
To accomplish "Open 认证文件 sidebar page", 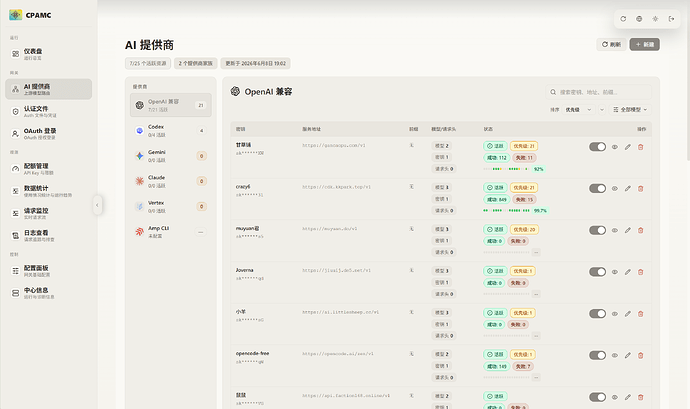I will (x=48, y=111).
